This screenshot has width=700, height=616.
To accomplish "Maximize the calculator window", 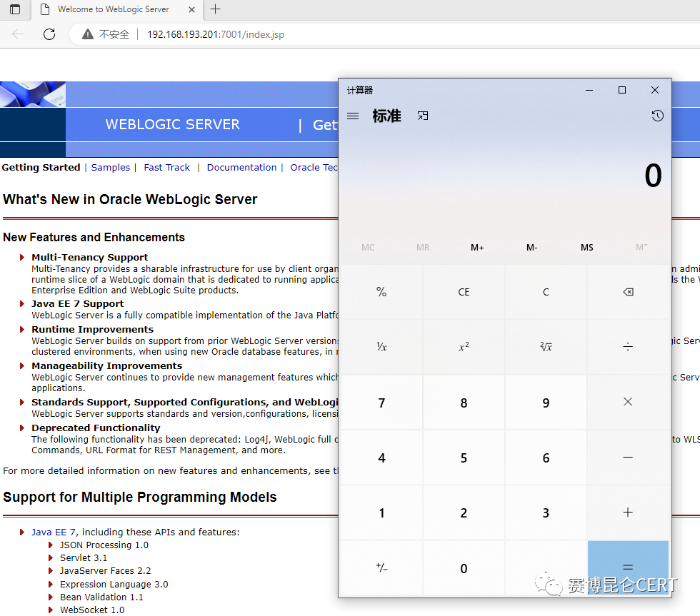I will tap(622, 90).
